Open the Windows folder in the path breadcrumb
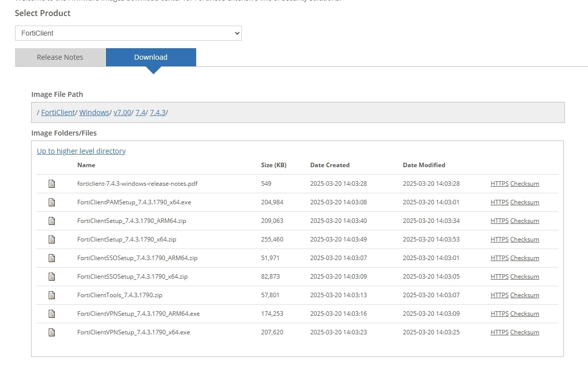The image size is (588, 365). click(94, 112)
